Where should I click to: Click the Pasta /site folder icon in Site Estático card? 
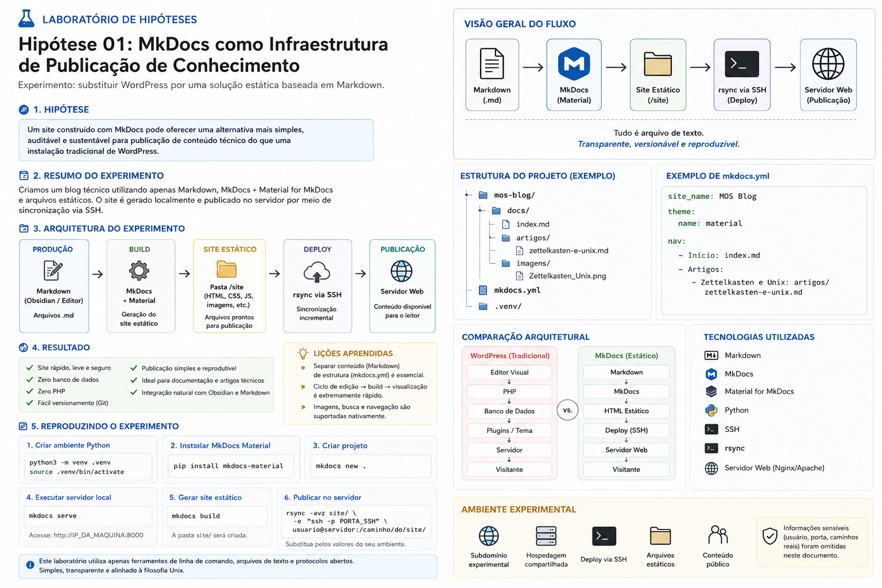(227, 269)
